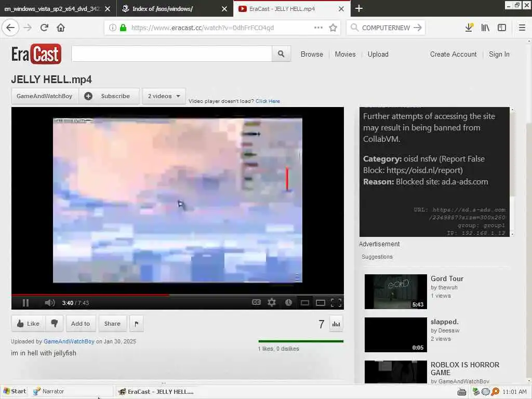Image resolution: width=532 pixels, height=399 pixels.
Task: Toggle closed captions on the player
Action: click(256, 302)
